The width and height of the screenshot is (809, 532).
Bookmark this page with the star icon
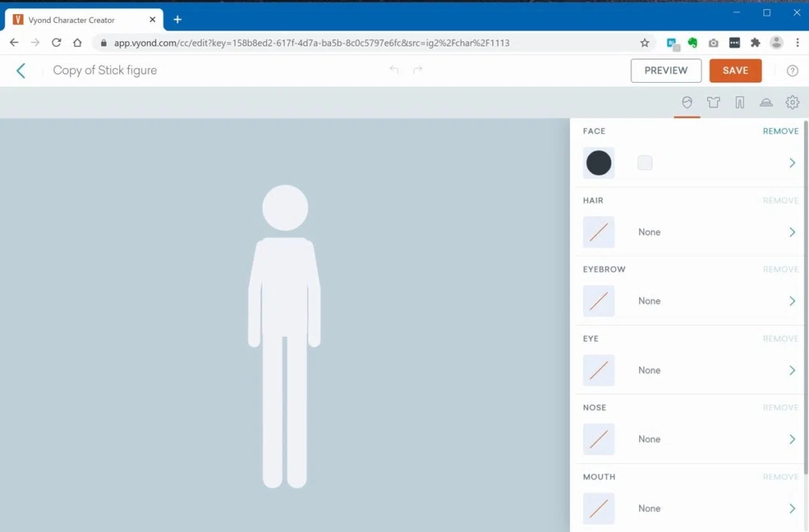point(645,43)
